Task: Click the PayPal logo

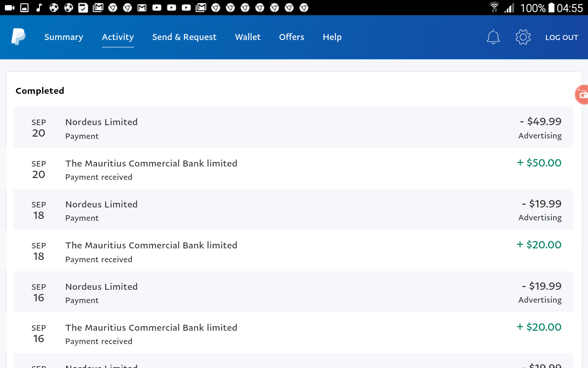Action: tap(18, 37)
